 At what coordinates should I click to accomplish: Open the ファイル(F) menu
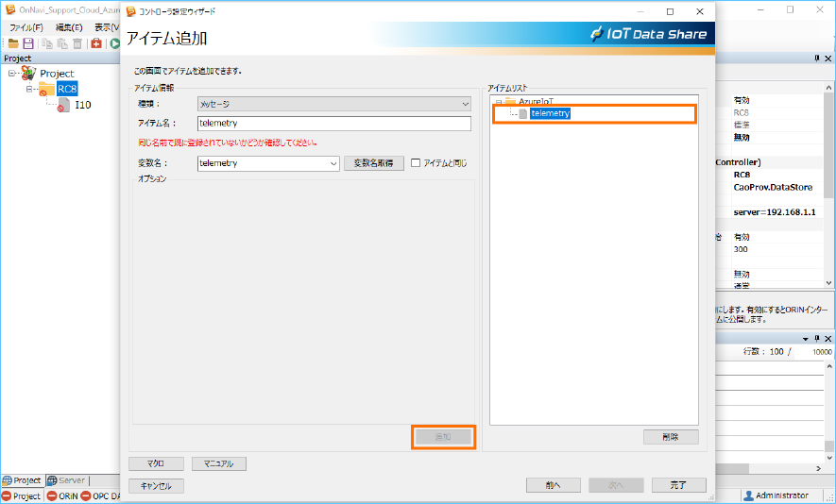pyautogui.click(x=26, y=27)
